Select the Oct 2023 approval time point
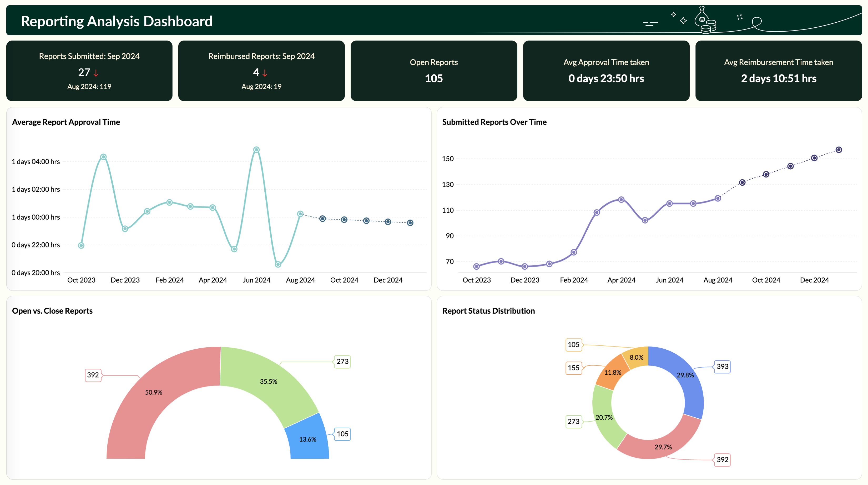Image resolution: width=868 pixels, height=485 pixels. pyautogui.click(x=81, y=246)
